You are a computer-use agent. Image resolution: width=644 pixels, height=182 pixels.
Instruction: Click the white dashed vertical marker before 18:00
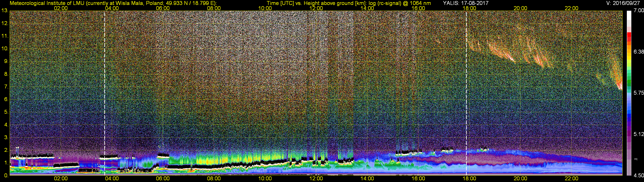pos(466,93)
